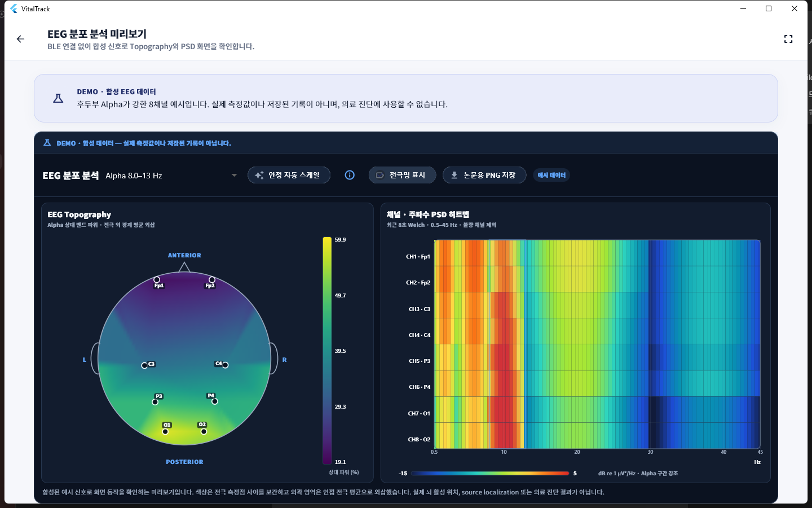Select the Fp2 electrode on the topography
This screenshot has height=508, width=812.
pyautogui.click(x=212, y=279)
